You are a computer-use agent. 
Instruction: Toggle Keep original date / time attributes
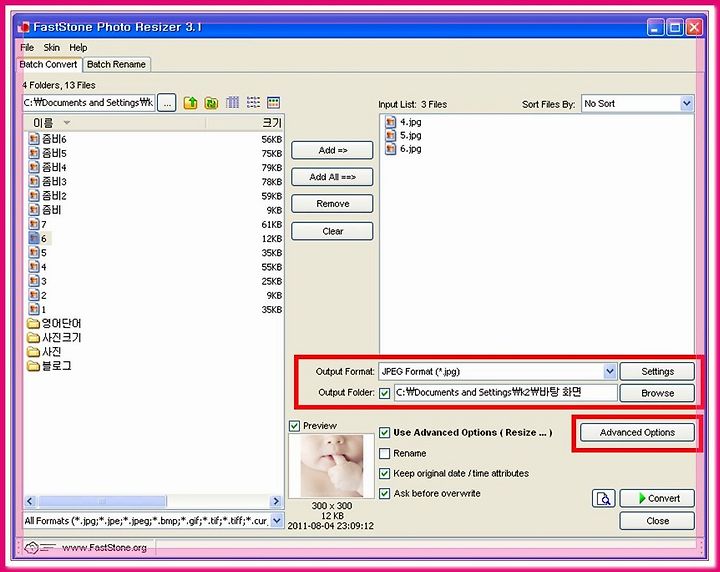click(385, 474)
